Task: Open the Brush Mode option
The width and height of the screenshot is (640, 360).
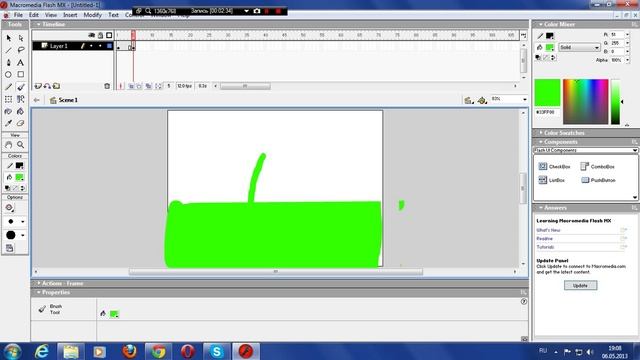Action: click(10, 208)
